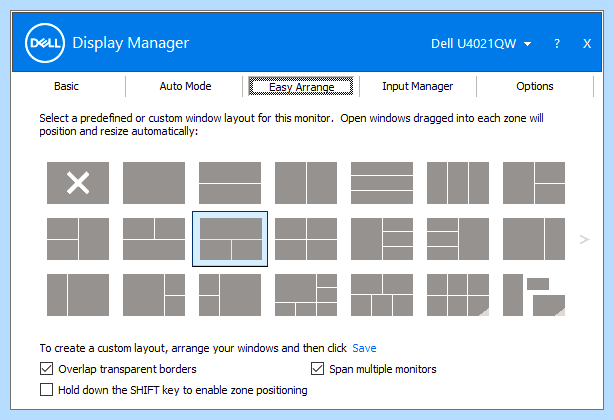Select left column with two right zones
The height and width of the screenshot is (420, 614).
[x=534, y=183]
